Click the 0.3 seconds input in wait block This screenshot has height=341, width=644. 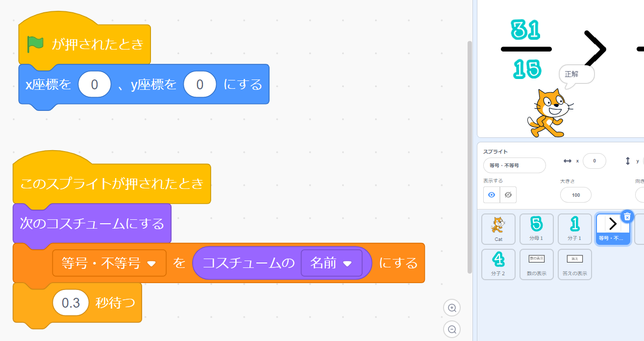(70, 303)
